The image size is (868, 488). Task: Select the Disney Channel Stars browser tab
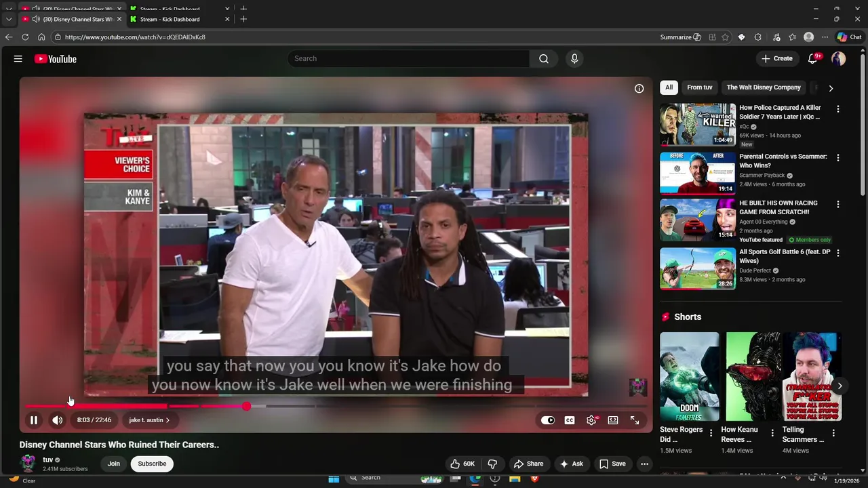click(72, 19)
